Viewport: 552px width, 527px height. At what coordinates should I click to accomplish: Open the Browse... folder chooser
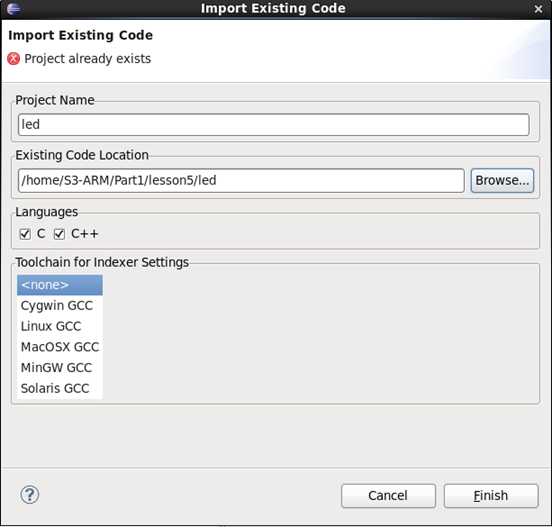tap(502, 180)
